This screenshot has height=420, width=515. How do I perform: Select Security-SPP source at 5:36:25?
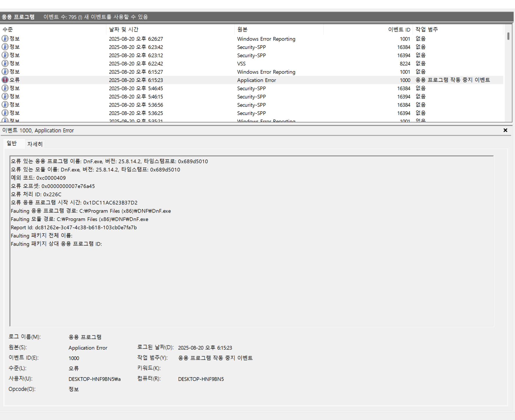(x=251, y=113)
